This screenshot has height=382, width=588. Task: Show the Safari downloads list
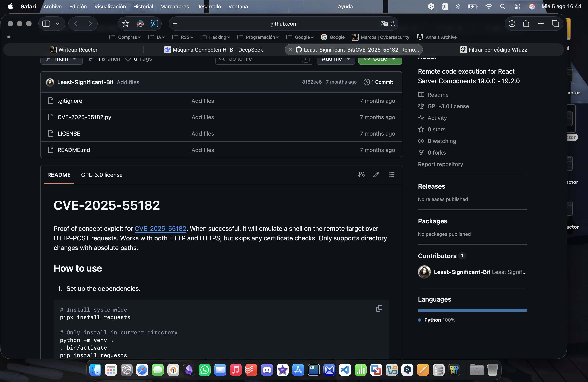point(512,24)
